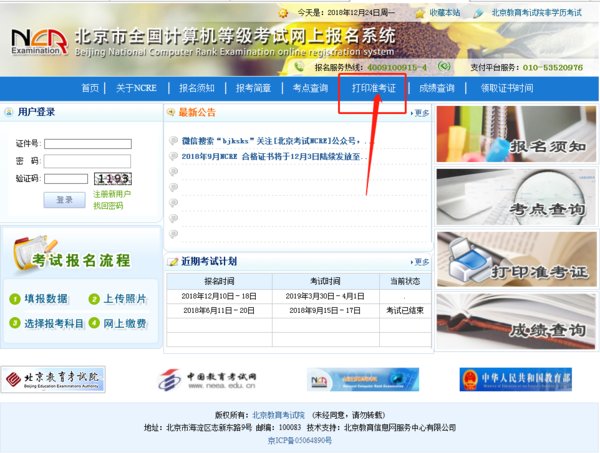Click the 考试报名流程 folder icon
This screenshot has width=600, height=453.
(x=33, y=253)
